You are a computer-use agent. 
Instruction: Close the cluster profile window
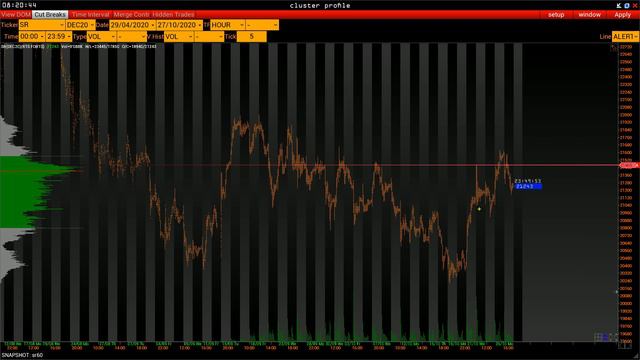coord(635,5)
